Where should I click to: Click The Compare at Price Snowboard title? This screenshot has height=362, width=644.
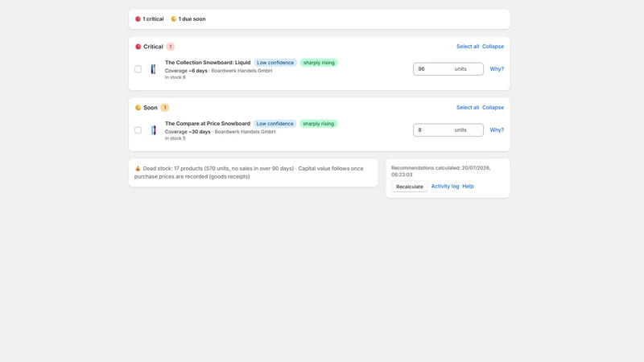[x=208, y=124]
